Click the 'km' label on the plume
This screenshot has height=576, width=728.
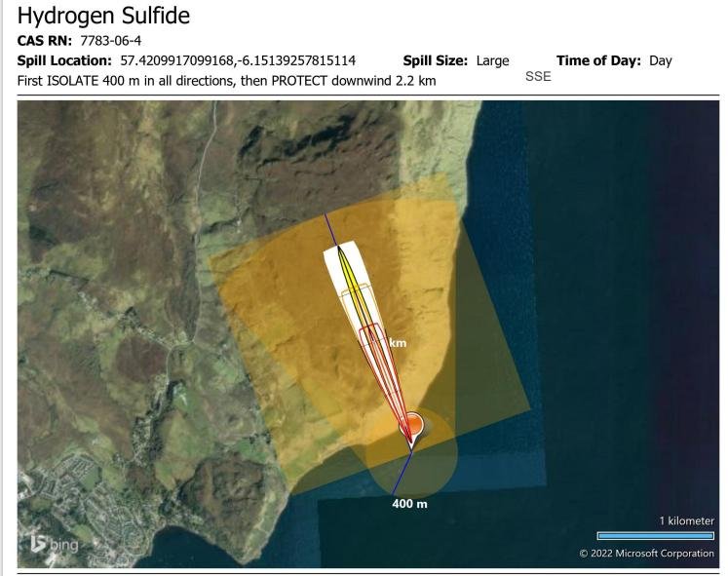(397, 343)
